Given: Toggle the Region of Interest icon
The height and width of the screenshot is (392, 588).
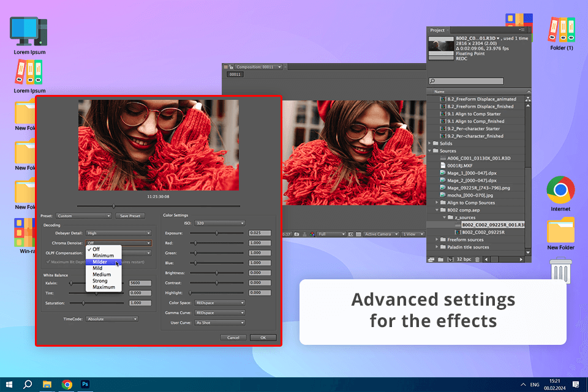Looking at the screenshot, I should click(350, 234).
